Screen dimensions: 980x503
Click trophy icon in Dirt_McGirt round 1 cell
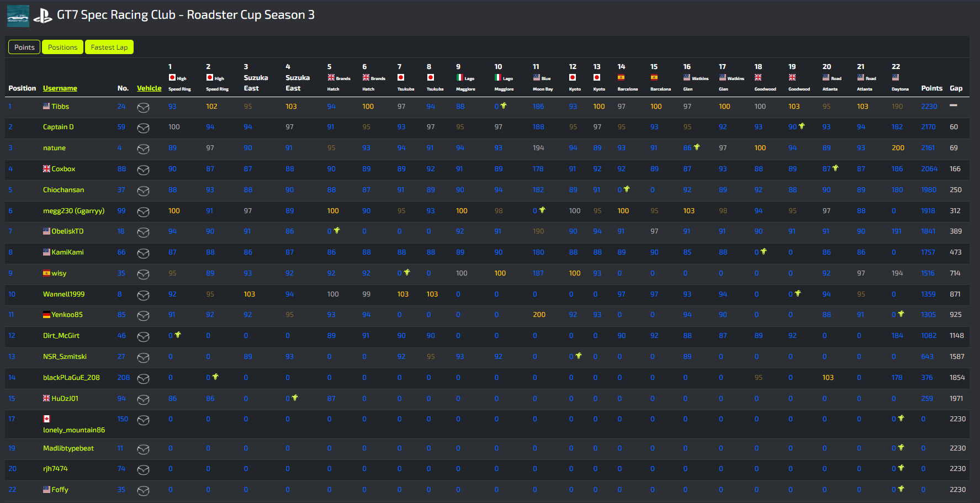[178, 335]
